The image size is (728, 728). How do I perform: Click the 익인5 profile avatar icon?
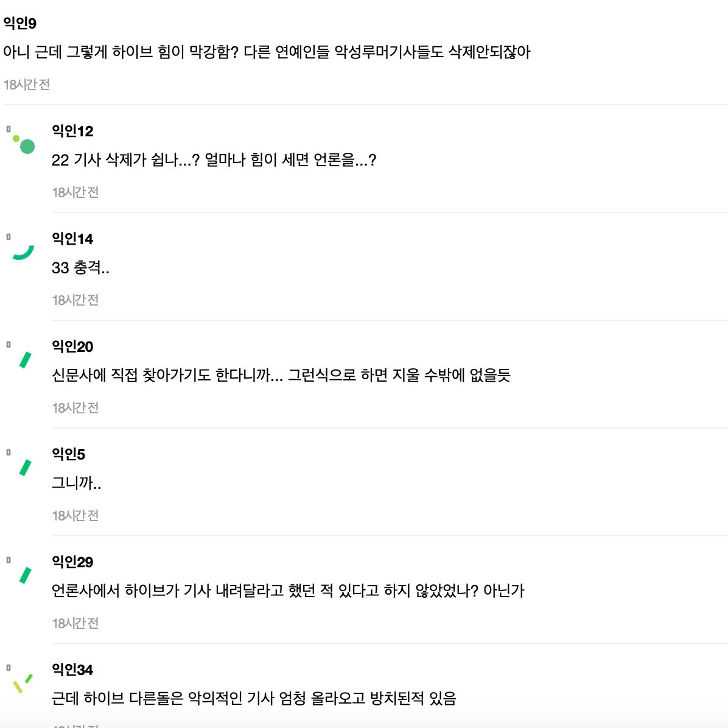click(x=25, y=467)
